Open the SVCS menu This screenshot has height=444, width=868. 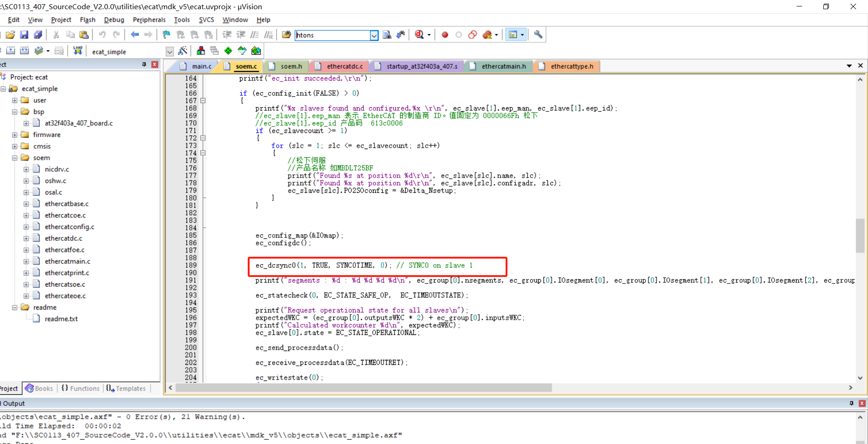point(206,20)
